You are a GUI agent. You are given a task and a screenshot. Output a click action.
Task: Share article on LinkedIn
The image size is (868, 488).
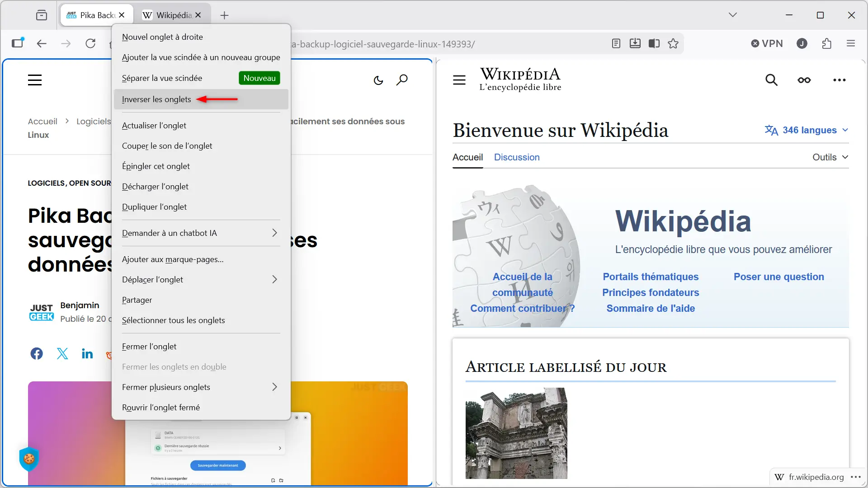(87, 353)
